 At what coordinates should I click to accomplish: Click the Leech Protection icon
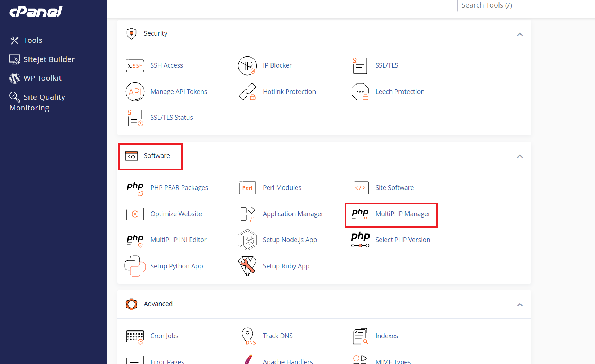360,92
